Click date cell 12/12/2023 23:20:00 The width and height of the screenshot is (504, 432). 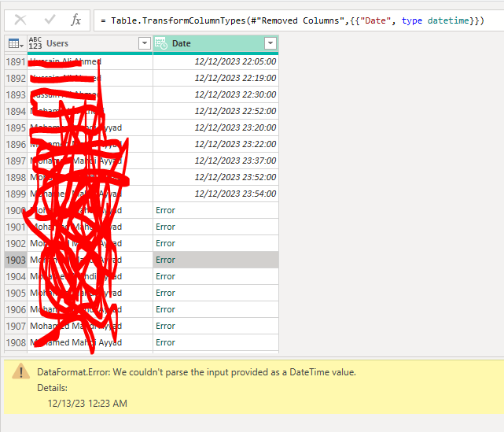(215, 127)
